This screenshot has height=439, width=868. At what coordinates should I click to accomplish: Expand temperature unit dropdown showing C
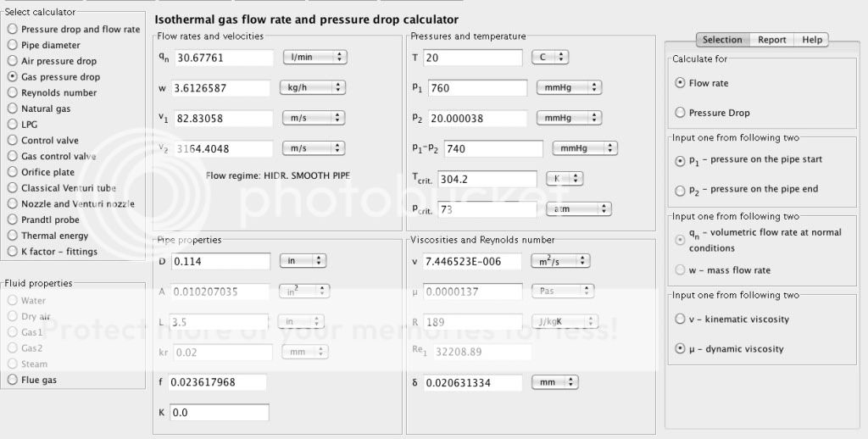pyautogui.click(x=549, y=57)
